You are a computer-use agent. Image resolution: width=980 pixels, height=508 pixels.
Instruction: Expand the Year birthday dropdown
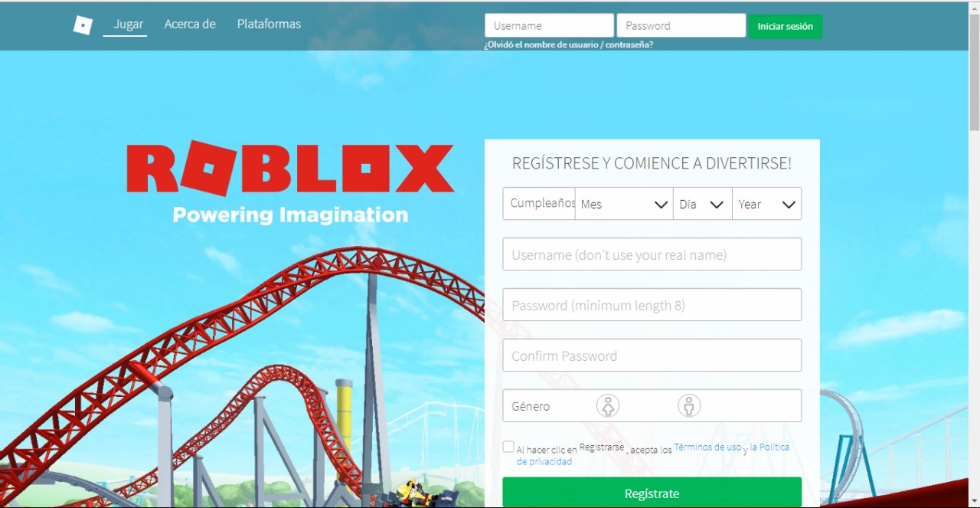coord(767,204)
